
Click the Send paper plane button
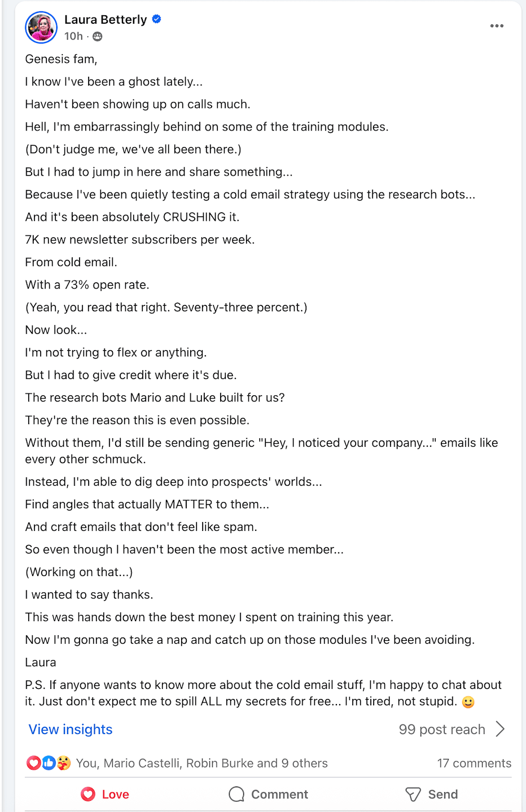pos(432,794)
